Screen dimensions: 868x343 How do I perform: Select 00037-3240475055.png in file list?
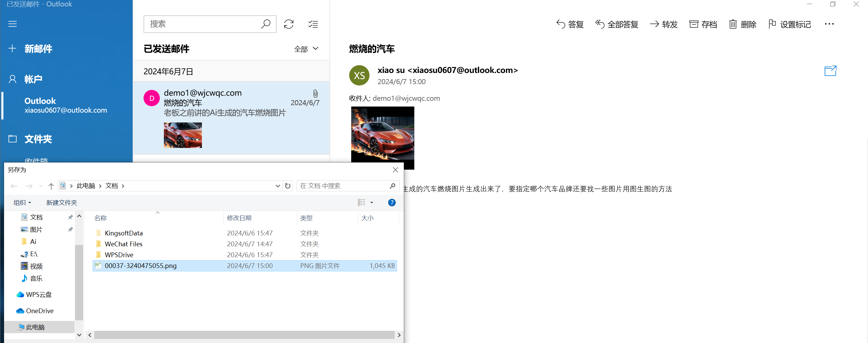click(x=140, y=266)
